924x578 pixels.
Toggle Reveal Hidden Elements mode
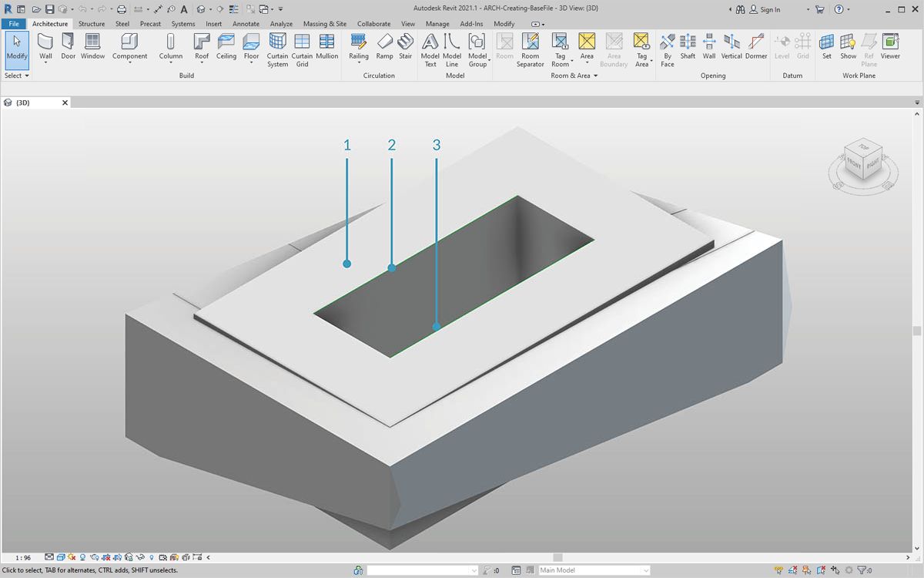pos(151,557)
